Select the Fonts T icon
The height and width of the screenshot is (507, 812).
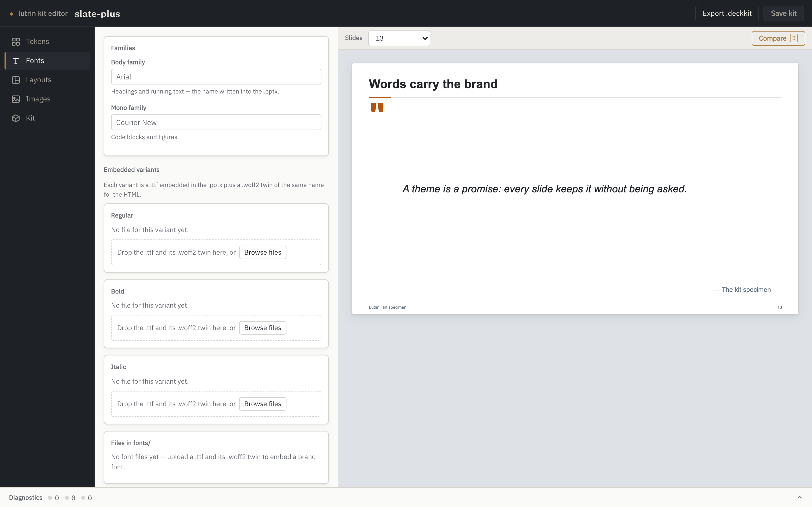tap(16, 61)
